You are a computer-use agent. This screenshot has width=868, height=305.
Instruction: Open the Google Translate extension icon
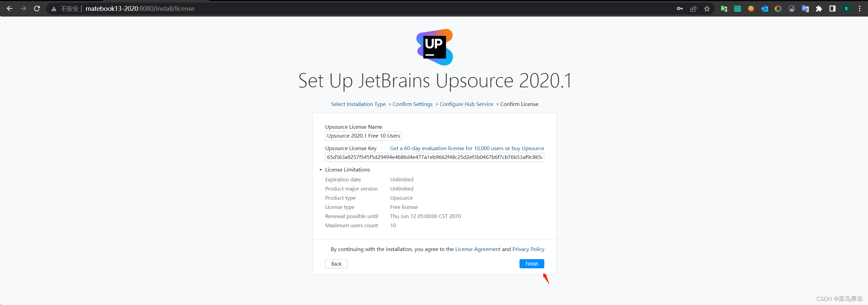[x=805, y=9]
